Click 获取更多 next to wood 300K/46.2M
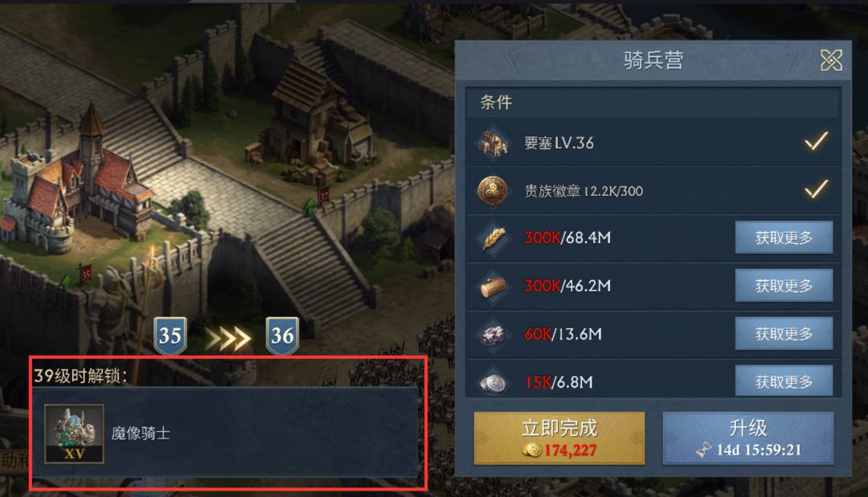The width and height of the screenshot is (868, 497). click(784, 286)
